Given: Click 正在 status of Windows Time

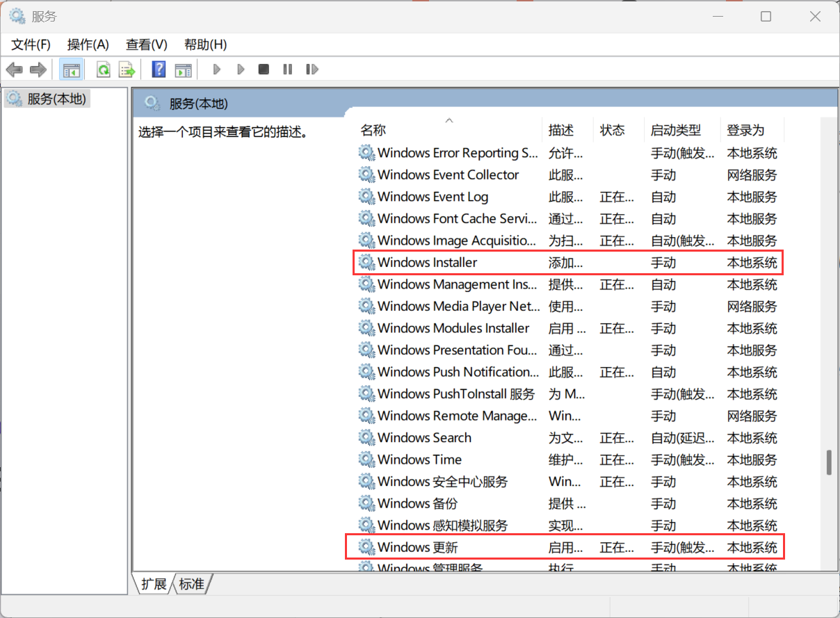Looking at the screenshot, I should [x=617, y=460].
